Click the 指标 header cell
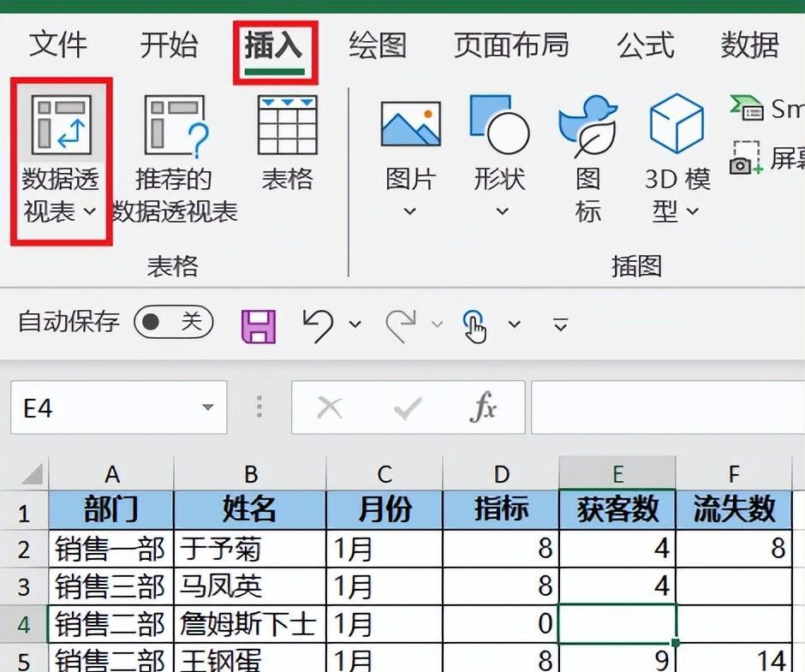Screen dimensions: 805x672 click(x=501, y=509)
